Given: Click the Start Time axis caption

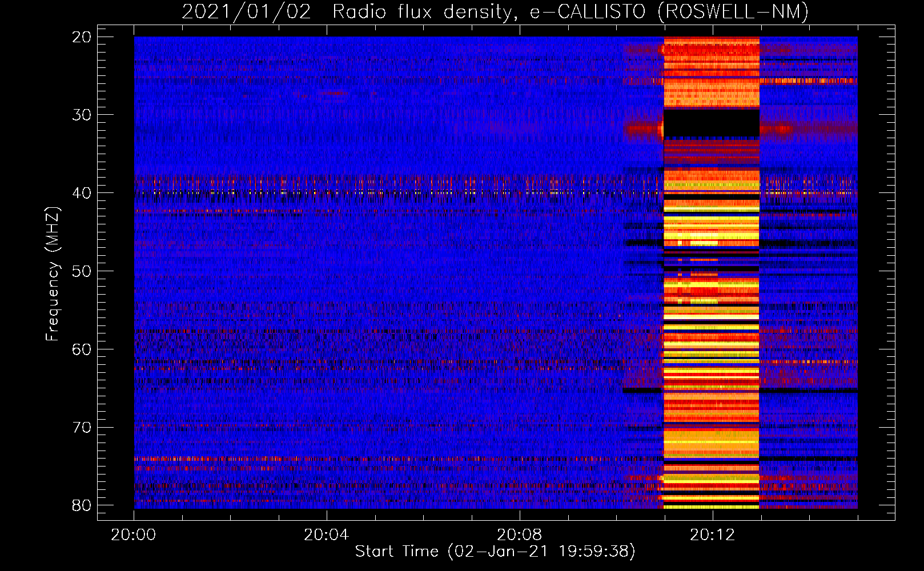Looking at the screenshot, I should pos(495,552).
